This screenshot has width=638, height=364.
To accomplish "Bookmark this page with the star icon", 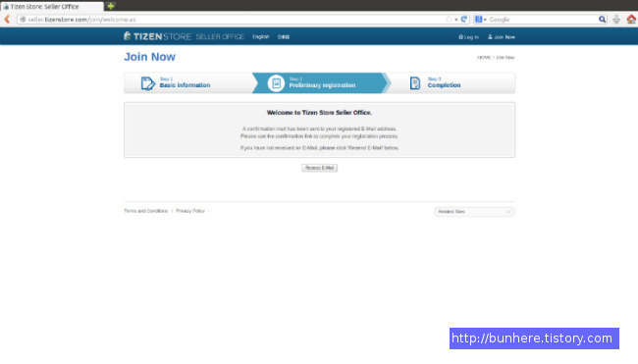I will tap(449, 19).
